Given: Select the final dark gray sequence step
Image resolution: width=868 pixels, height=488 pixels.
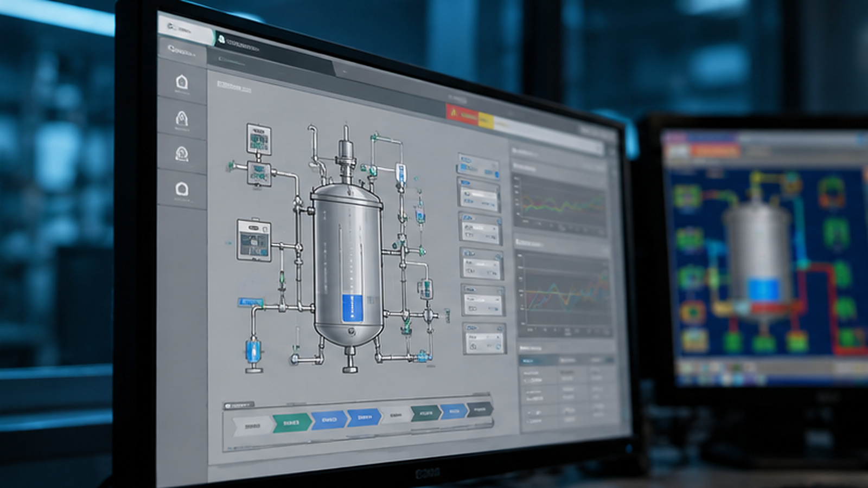Looking at the screenshot, I should click(480, 410).
